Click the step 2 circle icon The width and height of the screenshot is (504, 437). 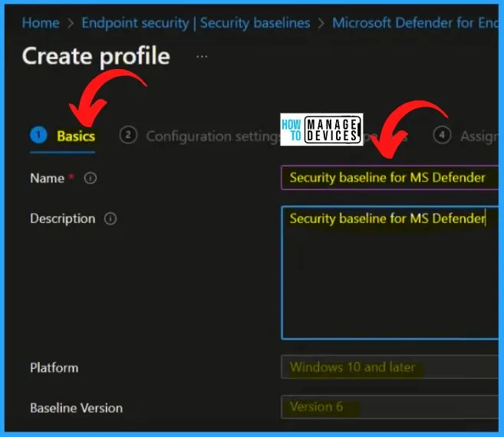click(128, 135)
